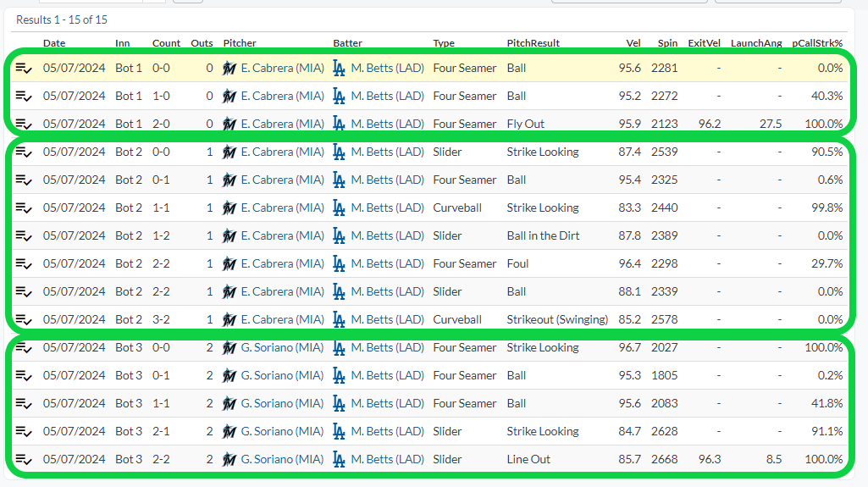This screenshot has height=487, width=868.
Task: Open the video icon on the Strikeout (Swinging) row
Action: point(23,320)
